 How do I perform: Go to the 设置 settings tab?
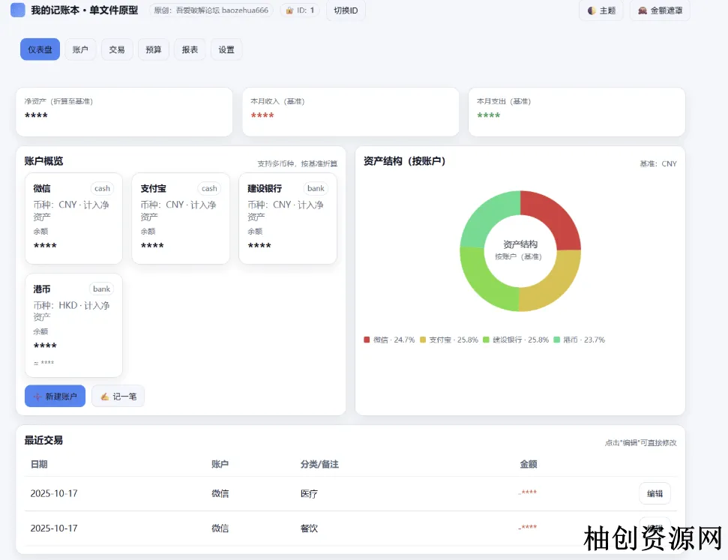coord(226,49)
